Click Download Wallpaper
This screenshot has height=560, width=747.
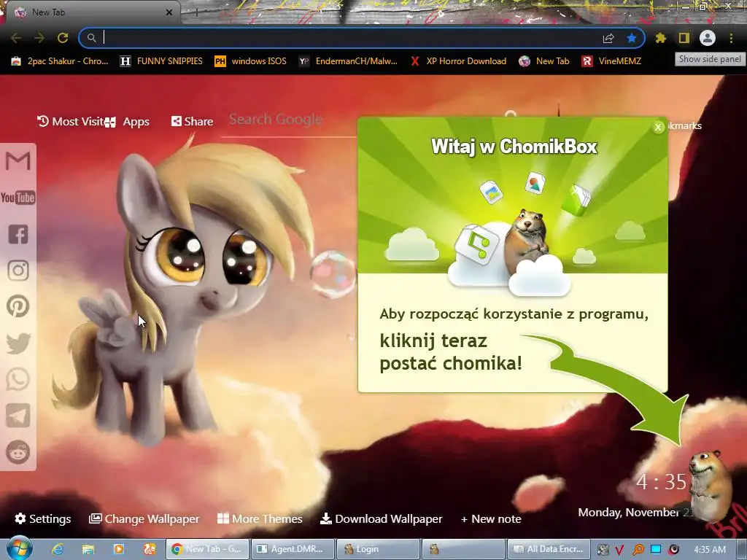point(381,518)
